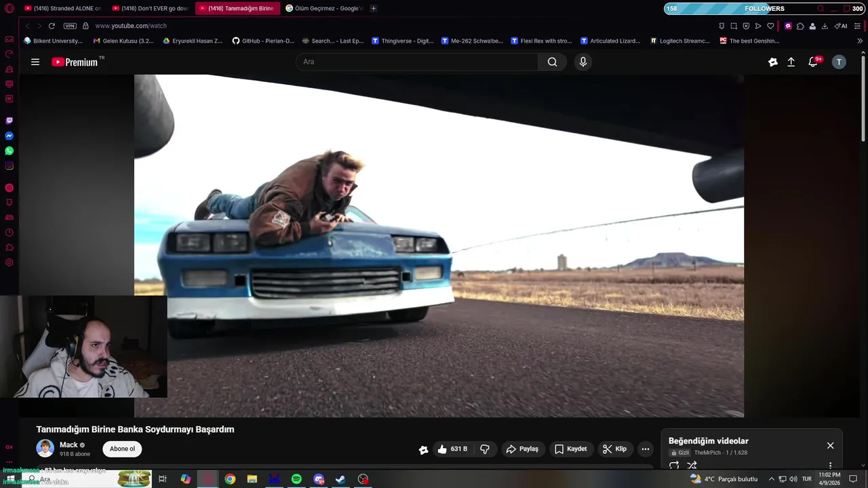Toggle playlist loop in Beğendiğim videolar
This screenshot has height=488, width=868.
[x=674, y=466]
